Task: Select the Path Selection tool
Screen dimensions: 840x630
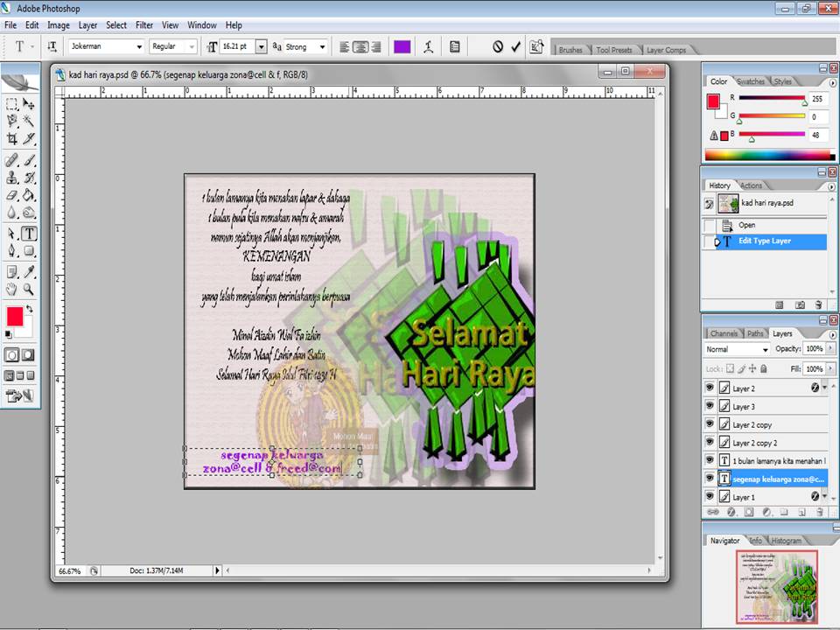Action: 11,234
